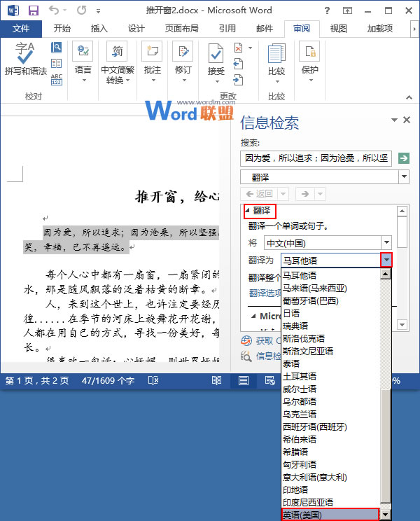Click the language list scrollbar up arrow

[x=385, y=274]
